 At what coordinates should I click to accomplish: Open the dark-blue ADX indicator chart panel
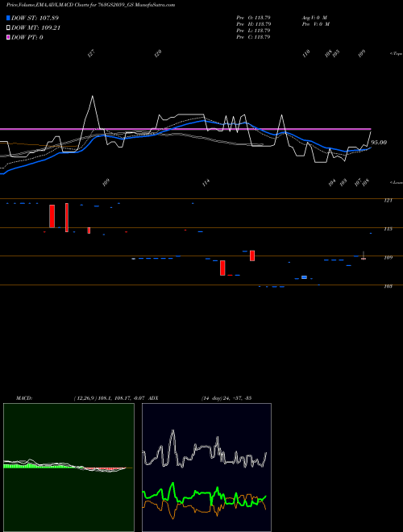[206, 468]
